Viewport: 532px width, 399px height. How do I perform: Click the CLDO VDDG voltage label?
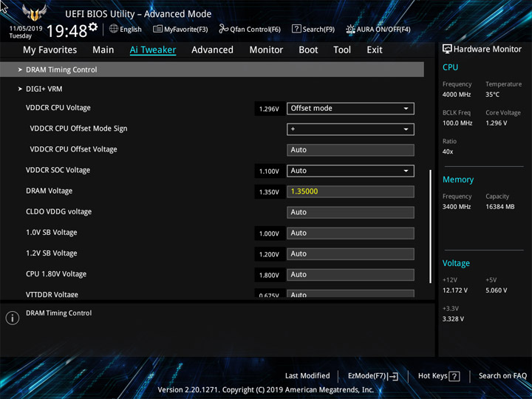58,212
